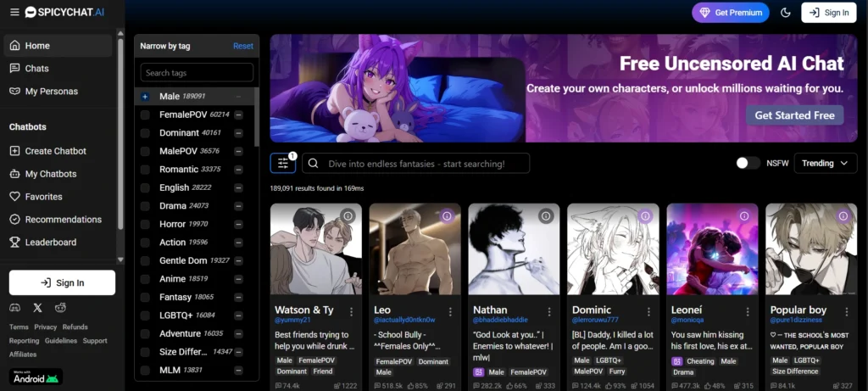Click Sign In button in top bar
868x391 pixels.
[829, 13]
